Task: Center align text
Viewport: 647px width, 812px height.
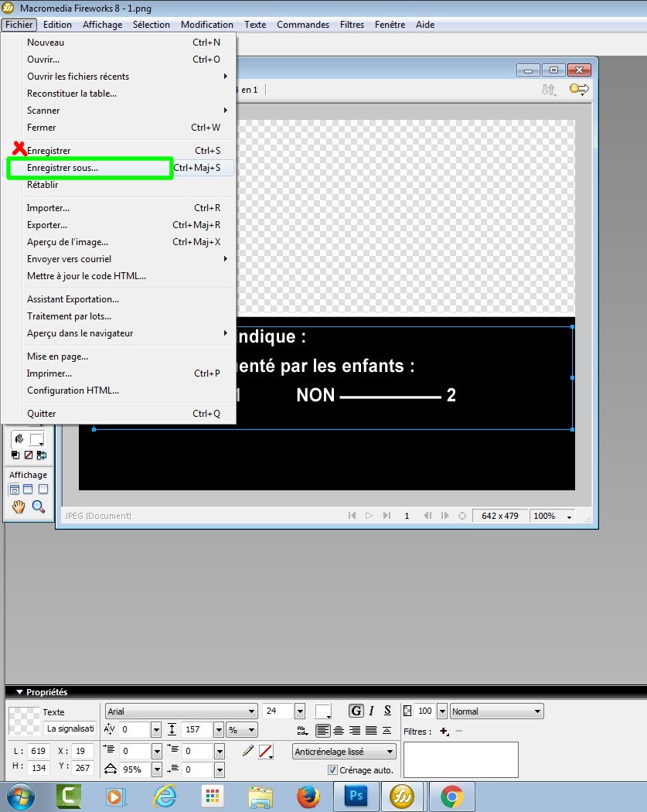Action: click(339, 731)
